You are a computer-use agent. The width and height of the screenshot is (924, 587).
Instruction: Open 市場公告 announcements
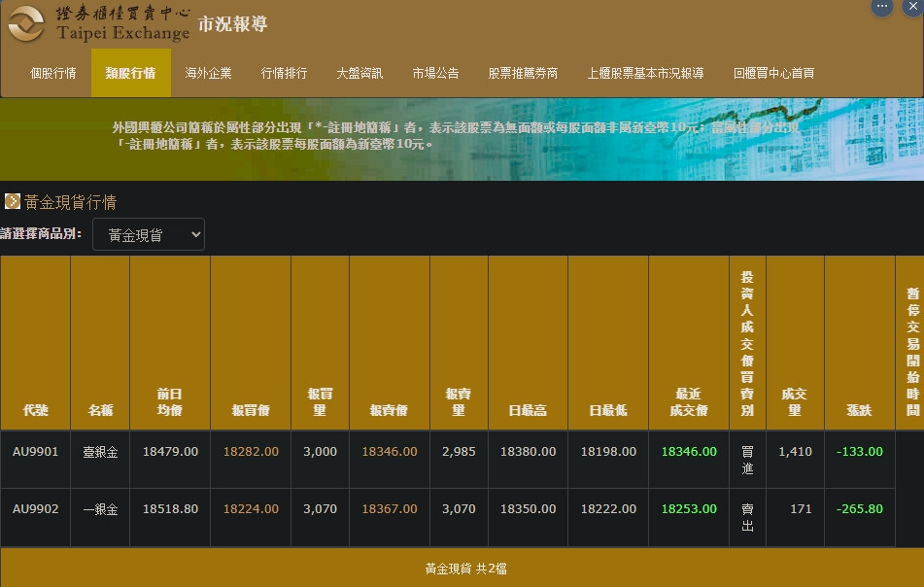point(435,73)
